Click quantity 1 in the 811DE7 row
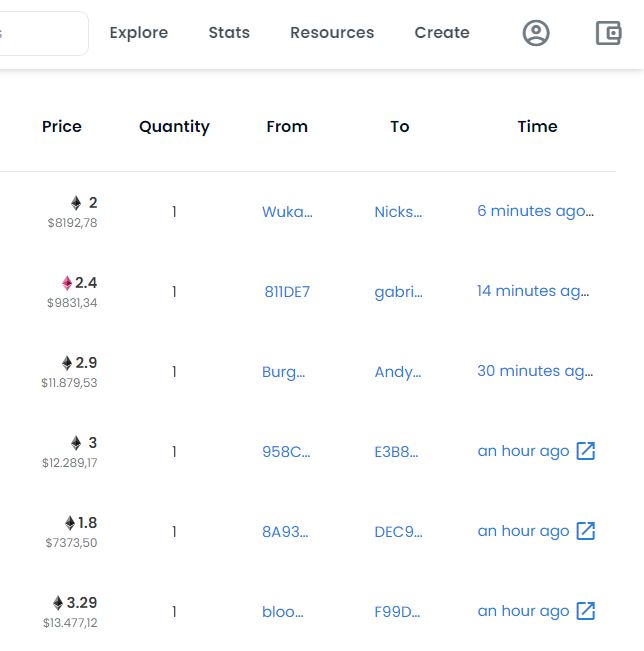The image size is (644, 651). click(x=174, y=292)
